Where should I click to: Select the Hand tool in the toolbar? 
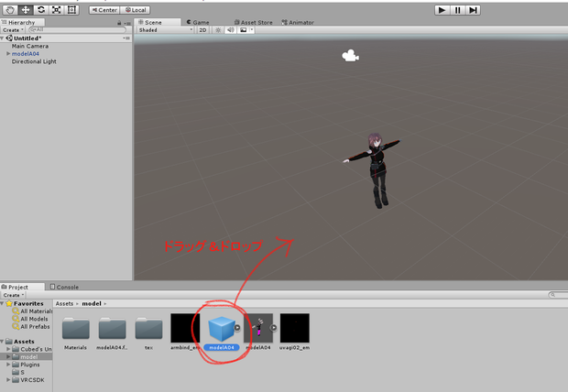[10, 10]
